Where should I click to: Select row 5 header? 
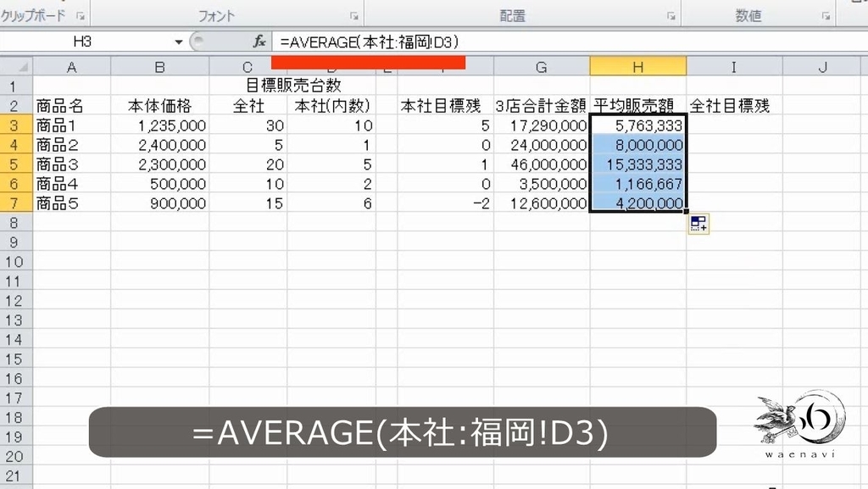16,164
